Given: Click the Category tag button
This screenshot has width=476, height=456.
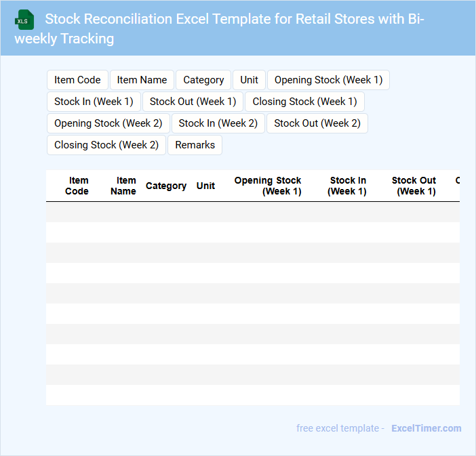Looking at the screenshot, I should coord(203,80).
